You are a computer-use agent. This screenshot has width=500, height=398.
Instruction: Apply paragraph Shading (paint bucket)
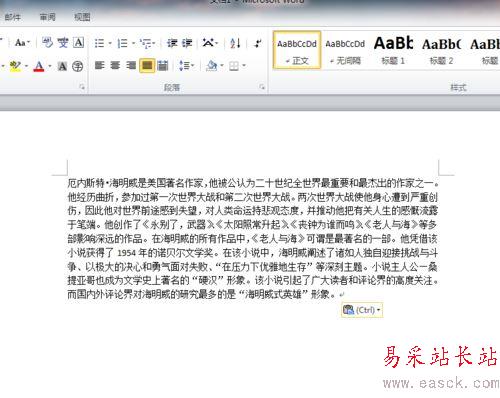pos(211,66)
